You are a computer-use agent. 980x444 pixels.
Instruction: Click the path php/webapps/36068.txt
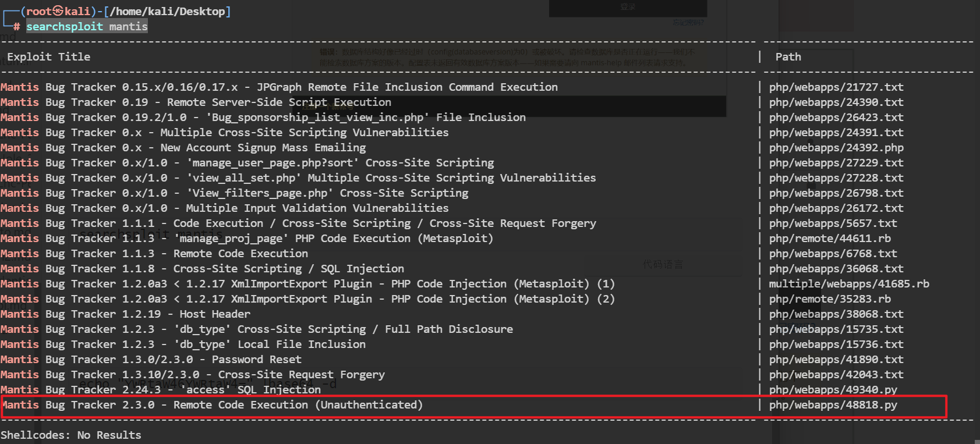836,268
